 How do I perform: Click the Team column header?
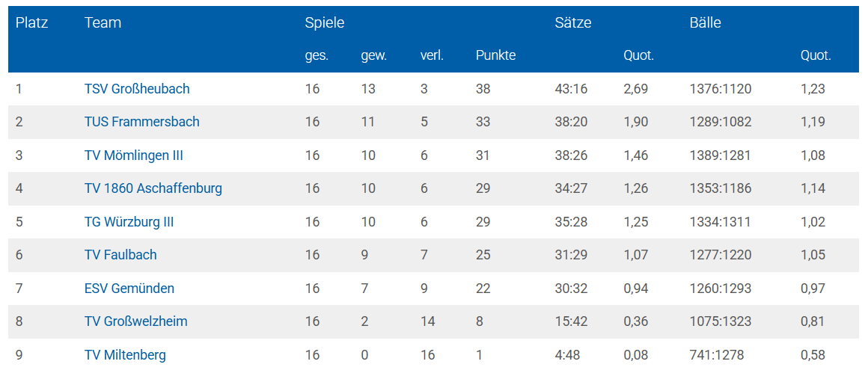point(103,23)
